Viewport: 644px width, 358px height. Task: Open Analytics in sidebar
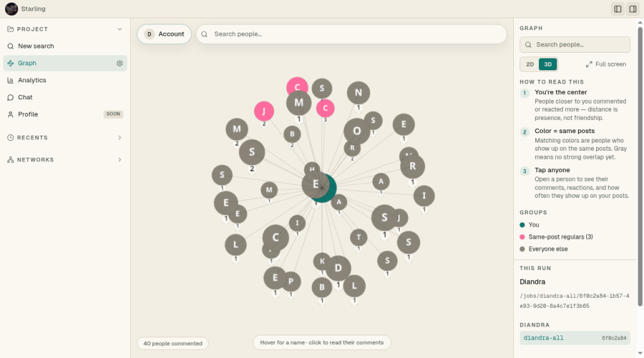pos(65,80)
